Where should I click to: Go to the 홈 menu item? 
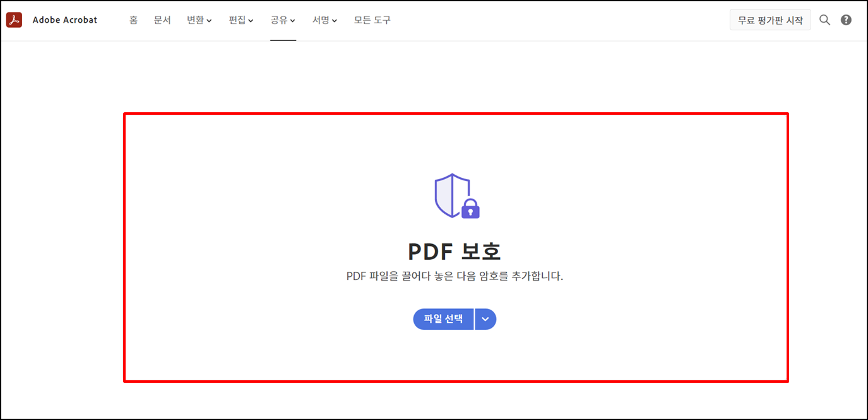133,20
